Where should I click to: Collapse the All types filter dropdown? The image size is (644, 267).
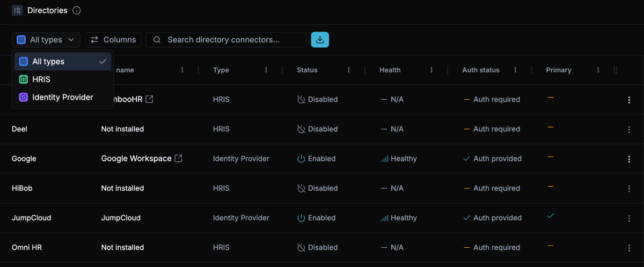click(46, 40)
